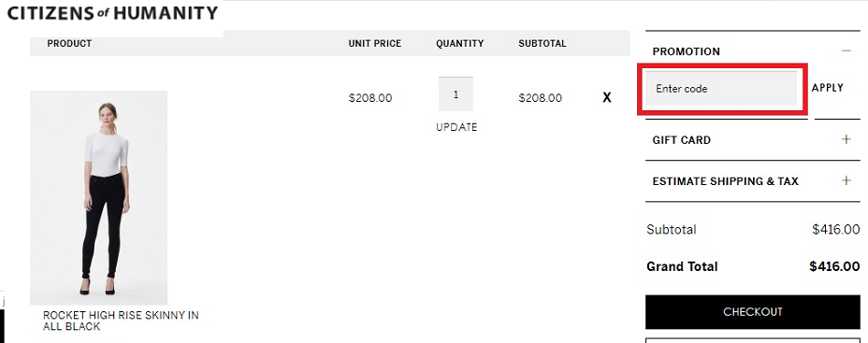Click the SUBTOTAL column header
This screenshot has height=343, width=868.
pos(542,43)
